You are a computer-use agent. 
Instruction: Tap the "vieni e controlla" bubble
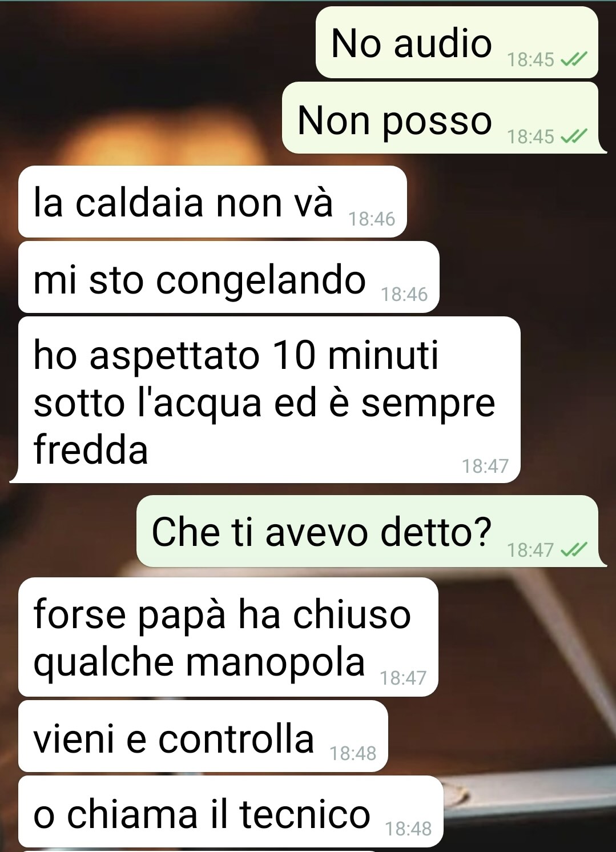click(x=203, y=736)
